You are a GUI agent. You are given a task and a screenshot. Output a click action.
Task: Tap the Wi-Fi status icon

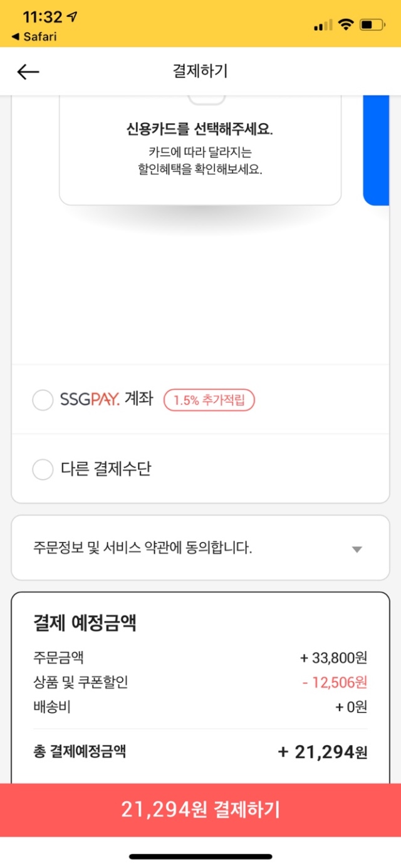tap(345, 24)
